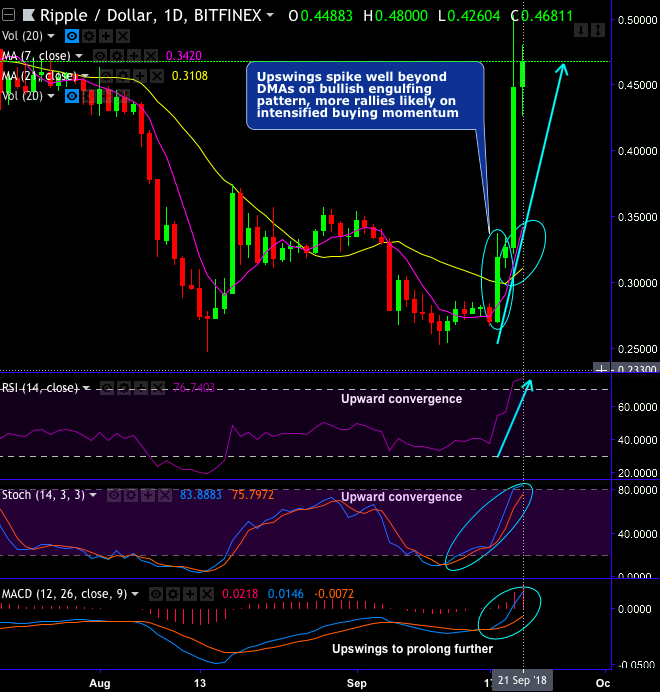Viewport: 660px width, 692px height.
Task: Toggle visibility eye for RSI (14, close)
Action: 106,388
